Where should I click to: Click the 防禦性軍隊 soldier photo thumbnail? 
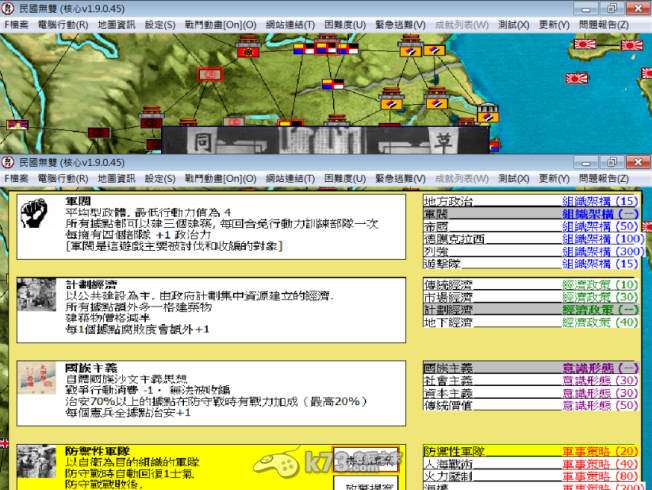37,461
